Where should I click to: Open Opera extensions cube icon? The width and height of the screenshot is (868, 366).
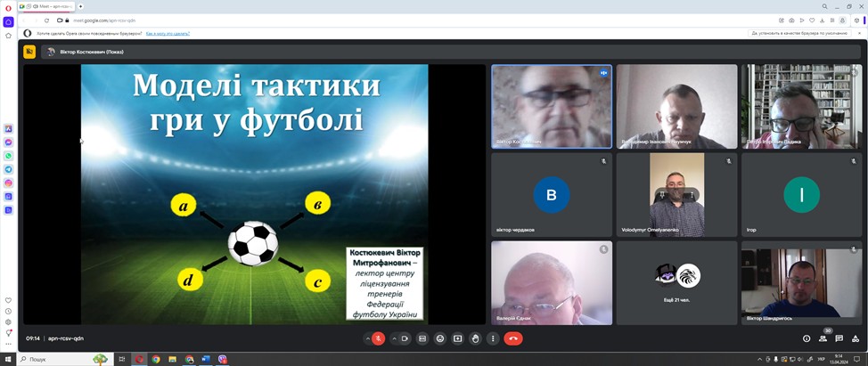click(x=856, y=20)
